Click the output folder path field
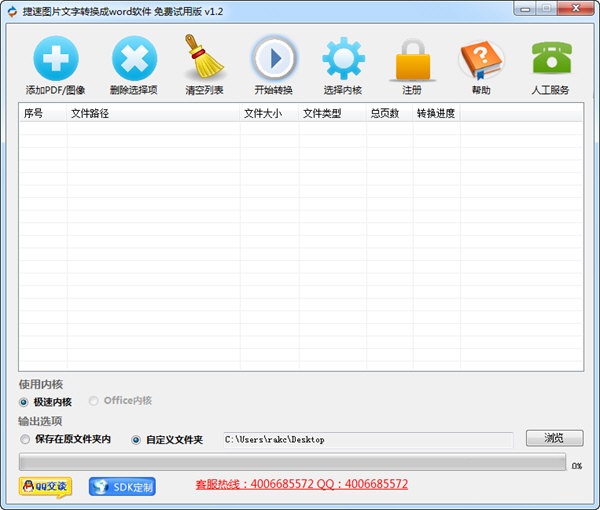The width and height of the screenshot is (600, 510). point(368,440)
